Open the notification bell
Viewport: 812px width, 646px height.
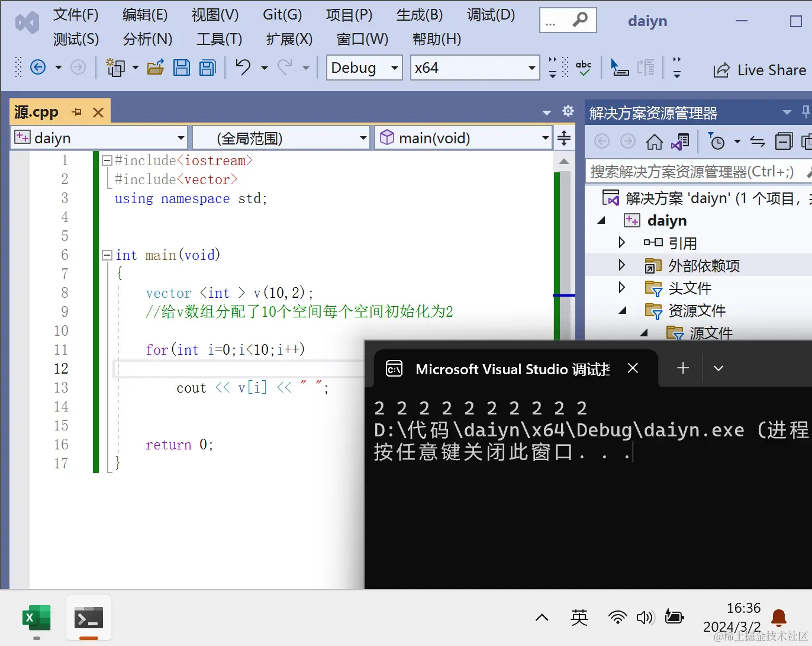click(779, 618)
